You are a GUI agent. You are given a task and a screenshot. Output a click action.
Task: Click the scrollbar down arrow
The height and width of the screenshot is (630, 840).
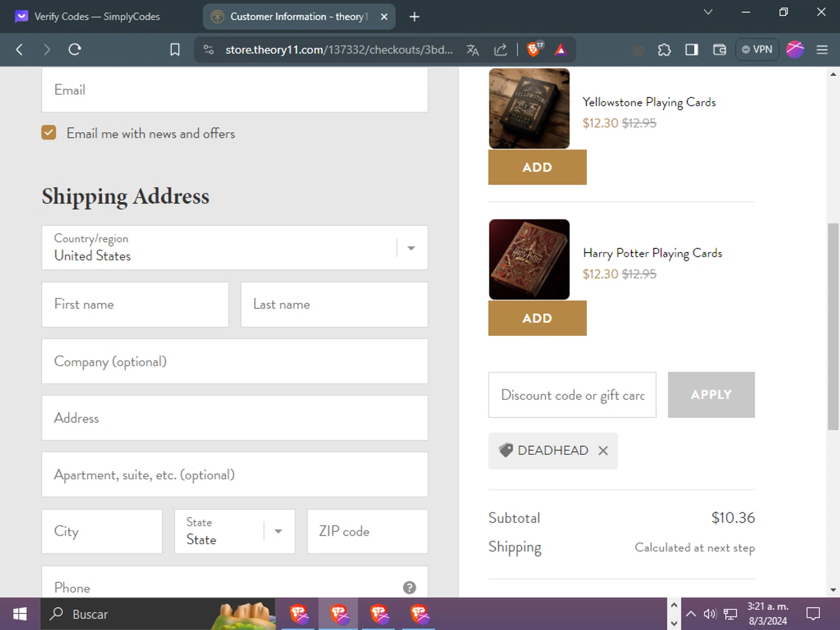(x=833, y=590)
